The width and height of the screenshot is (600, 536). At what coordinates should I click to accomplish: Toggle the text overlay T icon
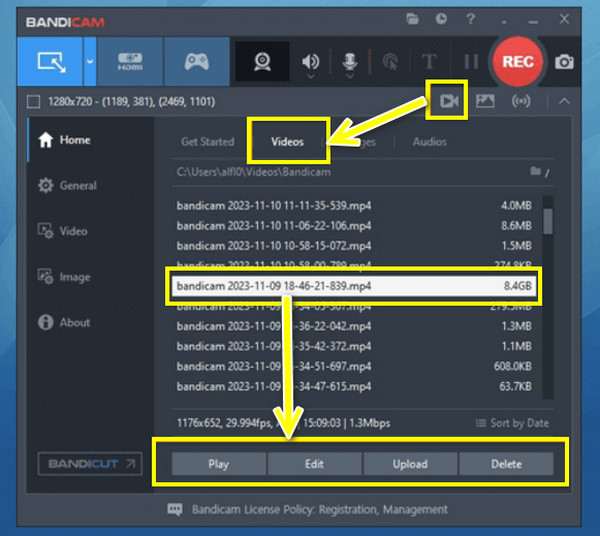pyautogui.click(x=429, y=62)
